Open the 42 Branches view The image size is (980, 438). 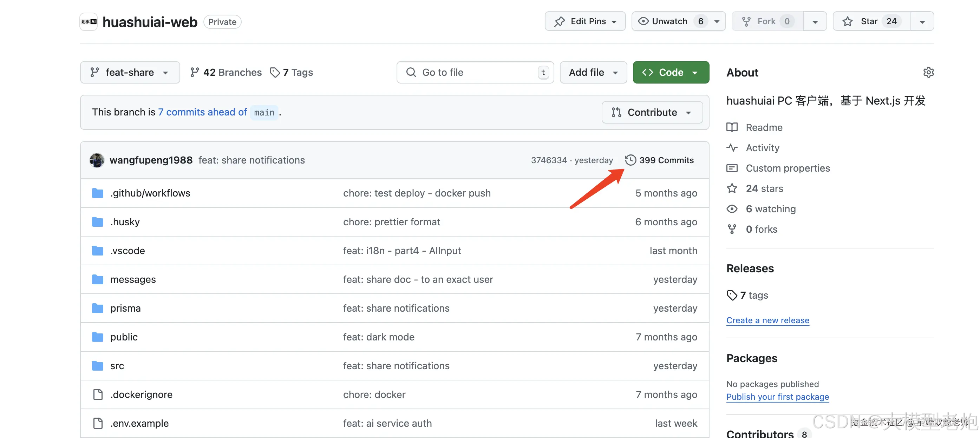click(233, 72)
